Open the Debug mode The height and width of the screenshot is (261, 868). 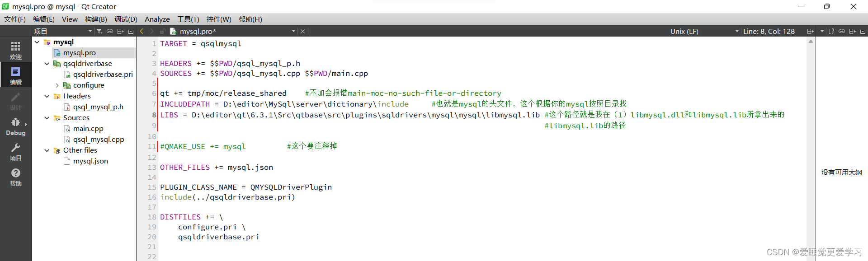tap(16, 126)
